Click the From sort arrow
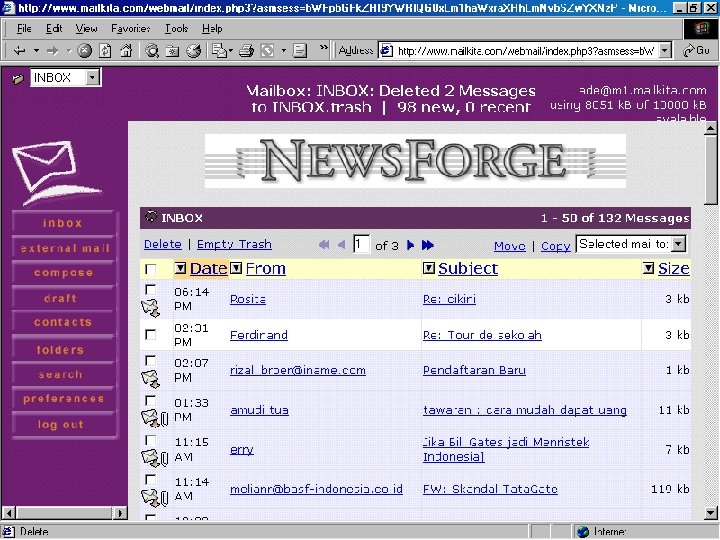The width and height of the screenshot is (720, 540). [x=236, y=268]
